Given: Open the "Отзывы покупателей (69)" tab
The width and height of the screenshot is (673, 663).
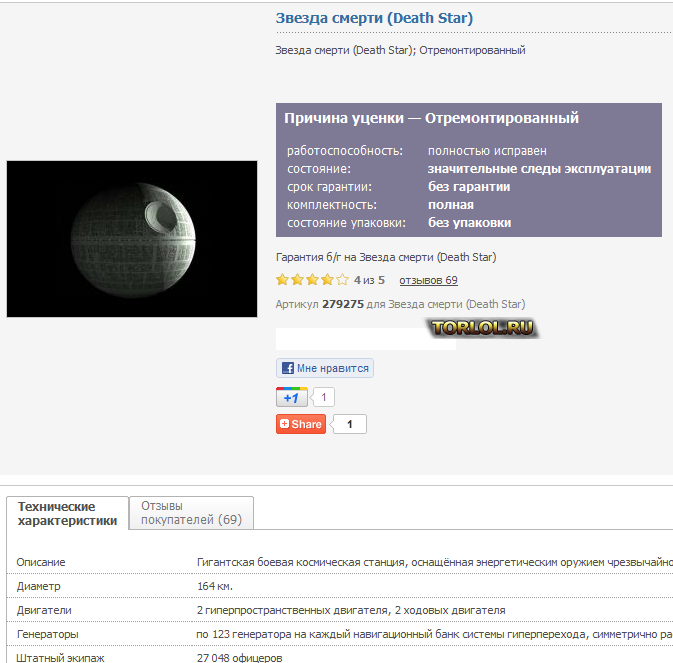Looking at the screenshot, I should coord(191,513).
